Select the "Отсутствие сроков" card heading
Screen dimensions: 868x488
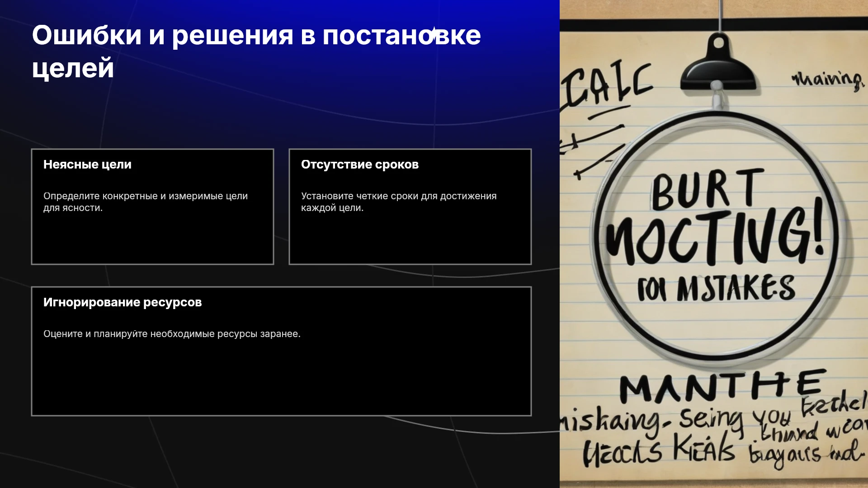[360, 164]
